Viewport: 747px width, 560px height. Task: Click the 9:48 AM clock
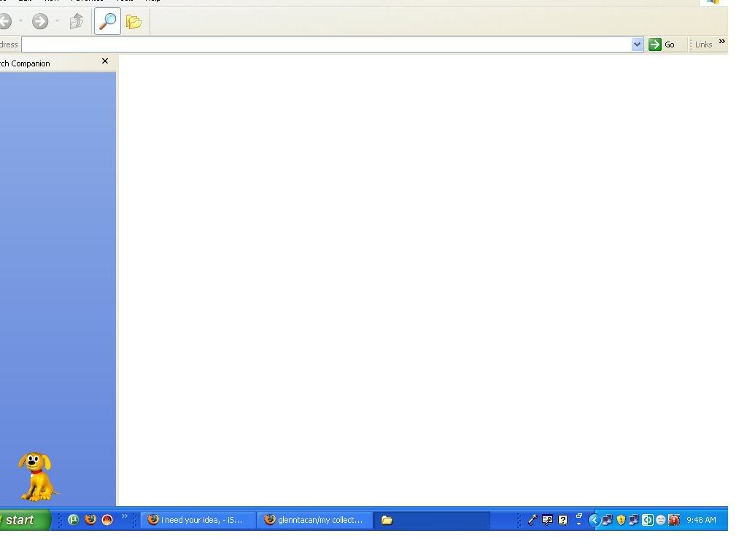coord(701,520)
